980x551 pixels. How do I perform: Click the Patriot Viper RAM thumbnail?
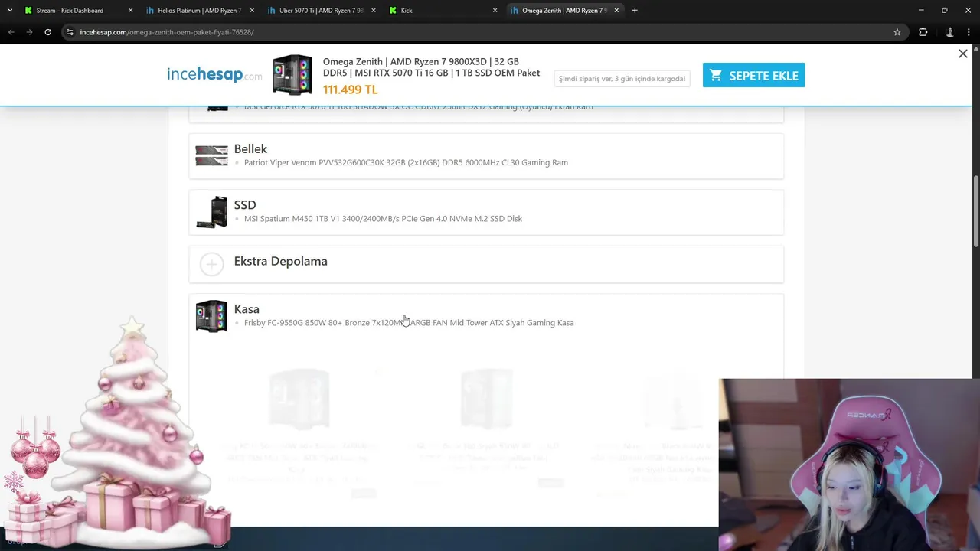click(x=211, y=155)
